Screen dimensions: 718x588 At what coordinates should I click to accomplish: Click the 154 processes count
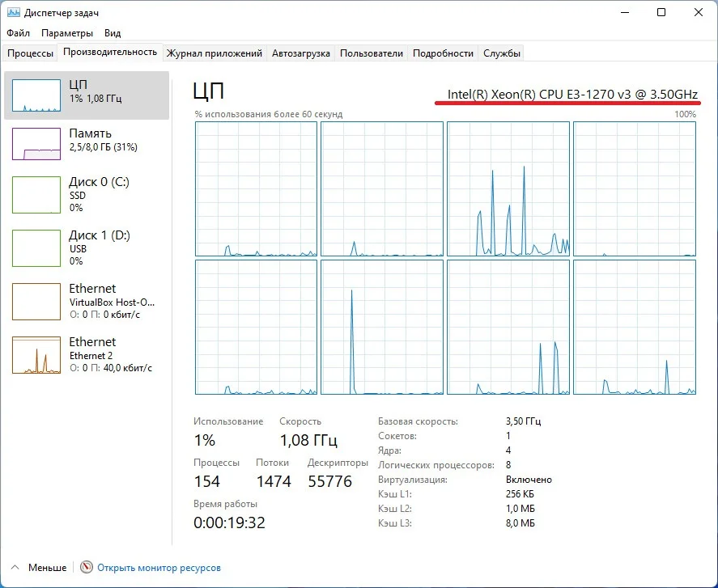click(x=206, y=481)
